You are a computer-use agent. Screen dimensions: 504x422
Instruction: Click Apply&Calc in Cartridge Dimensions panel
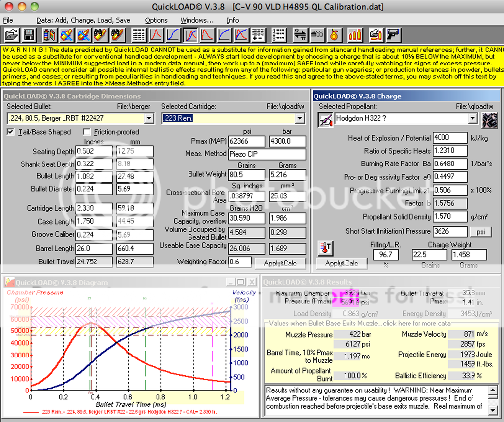280,263
